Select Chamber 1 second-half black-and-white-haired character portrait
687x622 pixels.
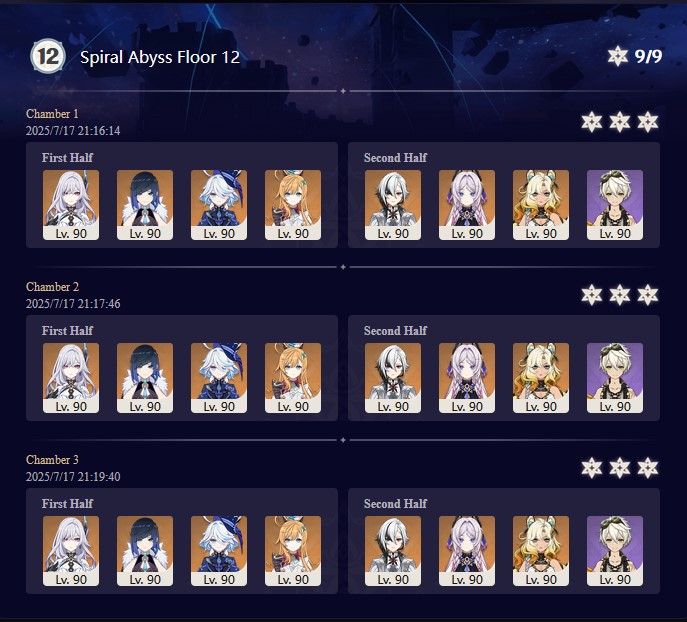click(x=393, y=205)
